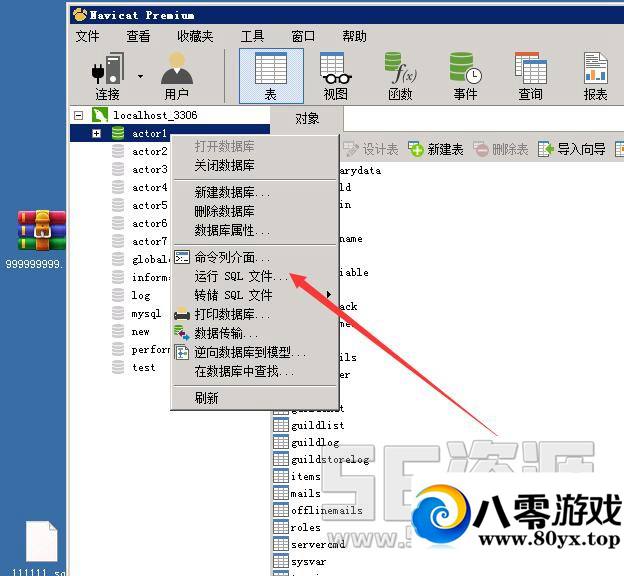
Task: Select the items table
Action: coord(306,476)
